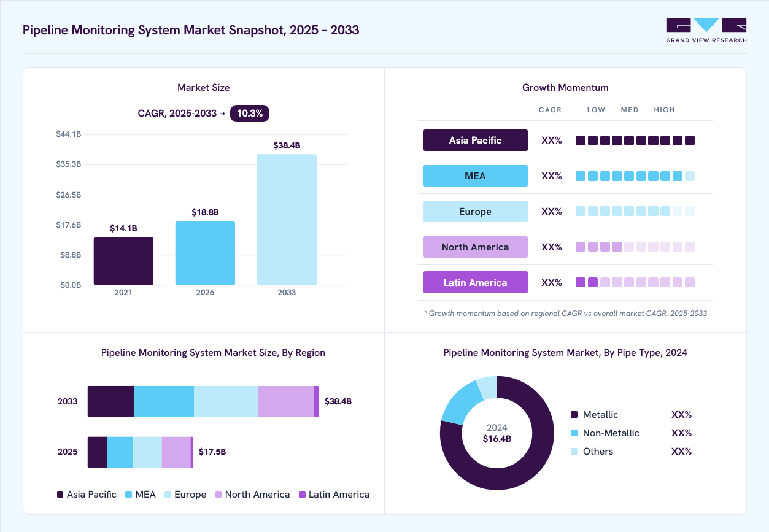Click Europe legend swatch below bars

pos(168,495)
